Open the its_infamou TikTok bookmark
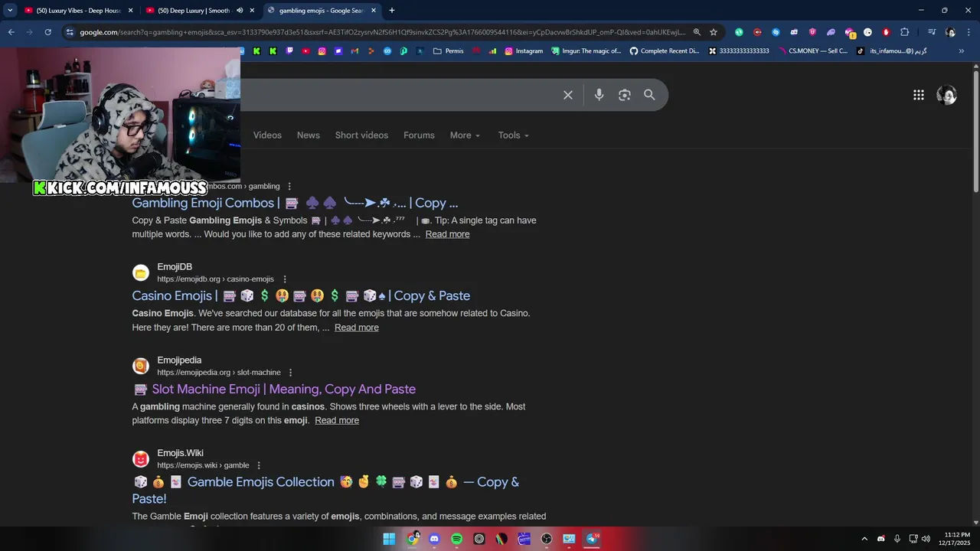The width and height of the screenshot is (980, 551). pos(892,51)
